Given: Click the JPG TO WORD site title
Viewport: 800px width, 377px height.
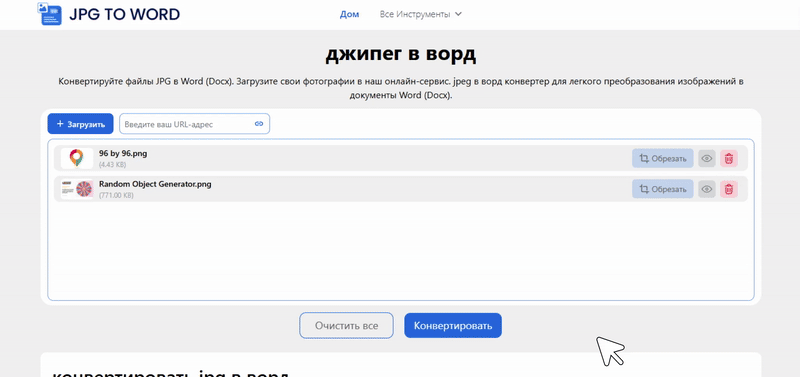Looking at the screenshot, I should click(x=124, y=14).
